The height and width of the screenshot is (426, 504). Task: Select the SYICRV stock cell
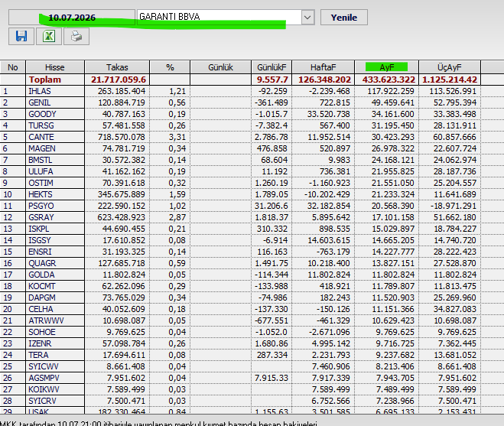(55, 401)
